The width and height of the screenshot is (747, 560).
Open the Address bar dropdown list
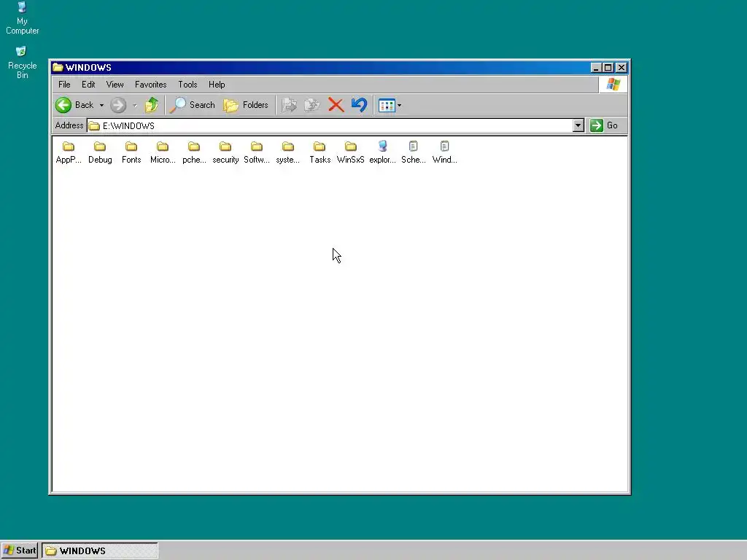click(578, 125)
